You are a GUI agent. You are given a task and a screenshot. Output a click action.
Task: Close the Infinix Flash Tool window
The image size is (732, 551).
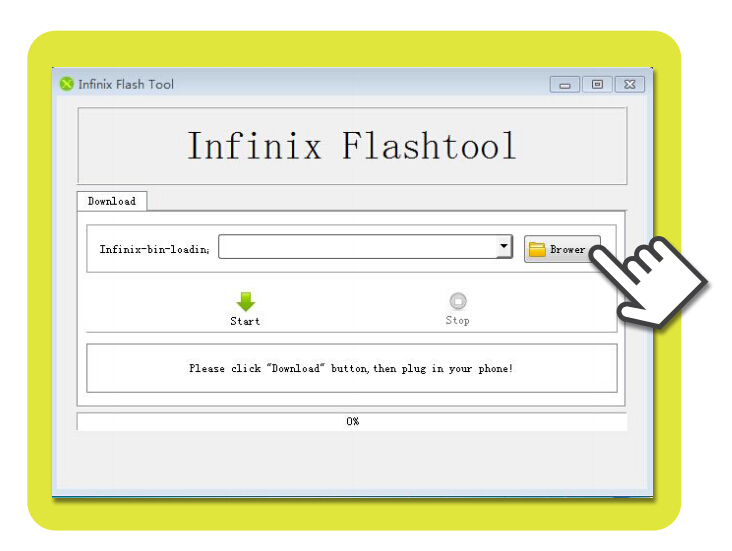(629, 85)
